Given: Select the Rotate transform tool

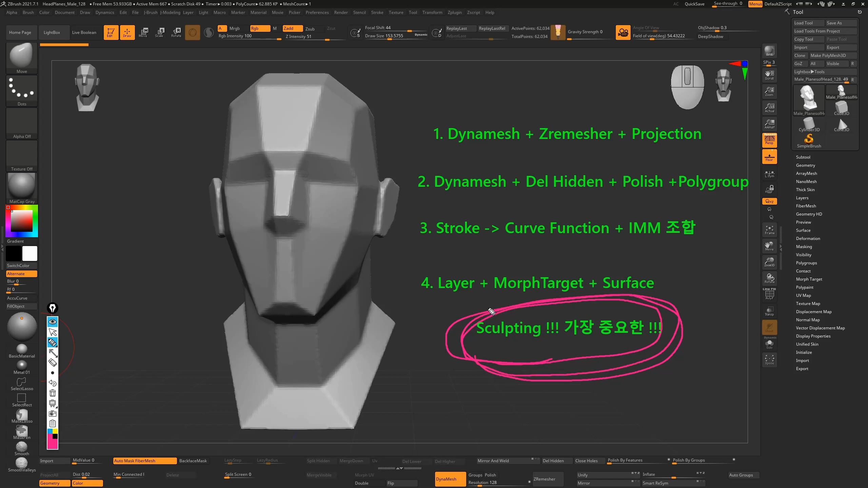Looking at the screenshot, I should [x=176, y=32].
